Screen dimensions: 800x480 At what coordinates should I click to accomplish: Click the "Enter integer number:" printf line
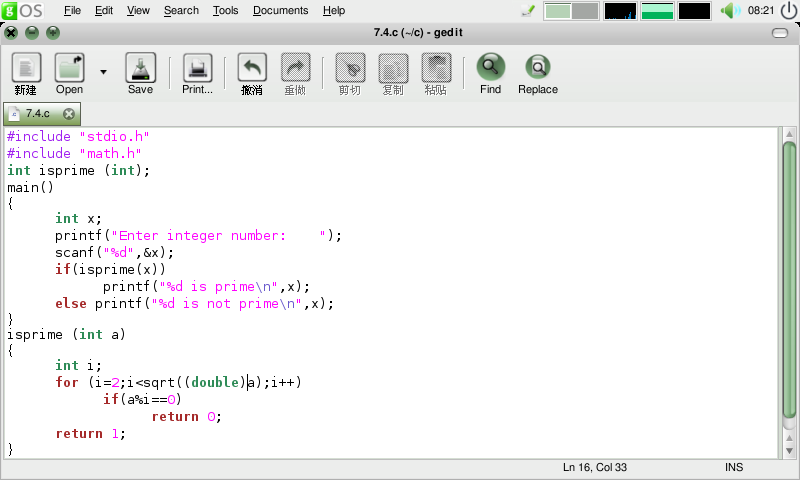(198, 236)
